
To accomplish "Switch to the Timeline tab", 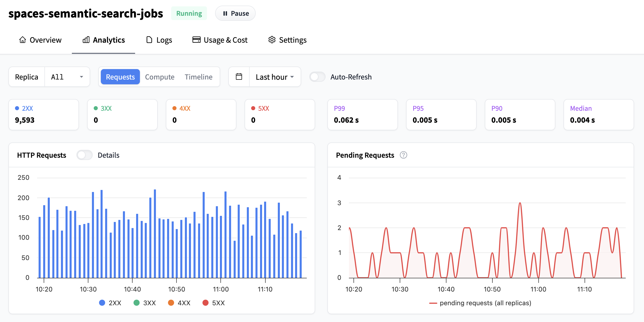I will click(198, 77).
